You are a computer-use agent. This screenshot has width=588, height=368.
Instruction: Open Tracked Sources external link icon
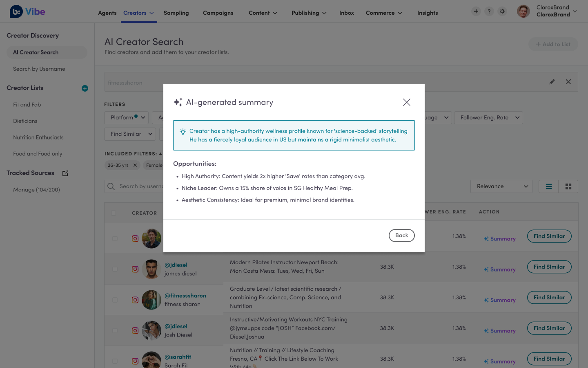[65, 173]
